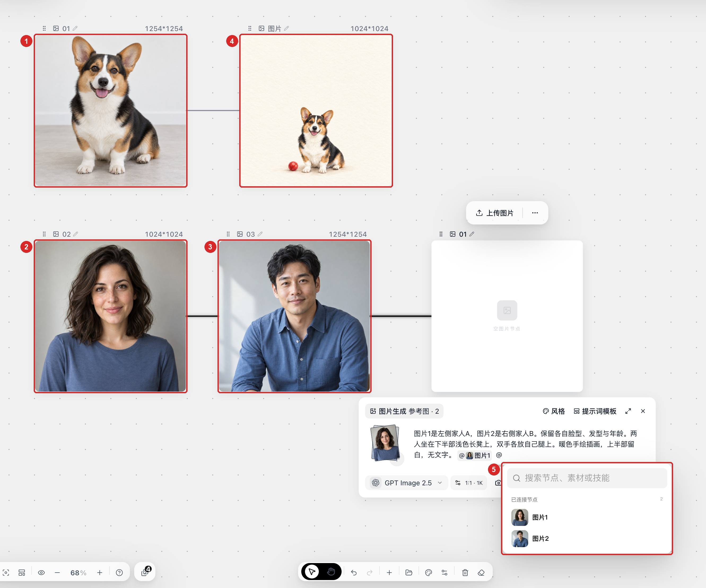Image resolution: width=706 pixels, height=588 pixels.
Task: Rename node 02 via its pencil icon
Action: [x=76, y=234]
